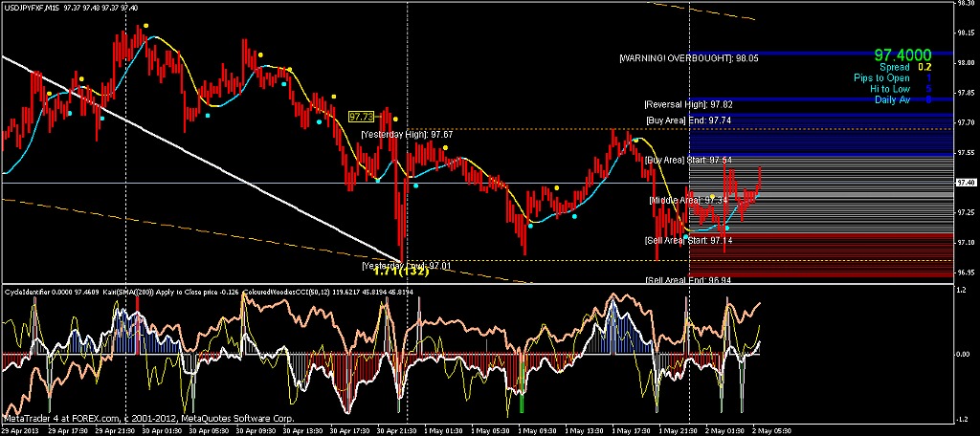980x436 pixels.
Task: Click the [Buy Area] Start: 97.54 label
Action: (x=689, y=160)
